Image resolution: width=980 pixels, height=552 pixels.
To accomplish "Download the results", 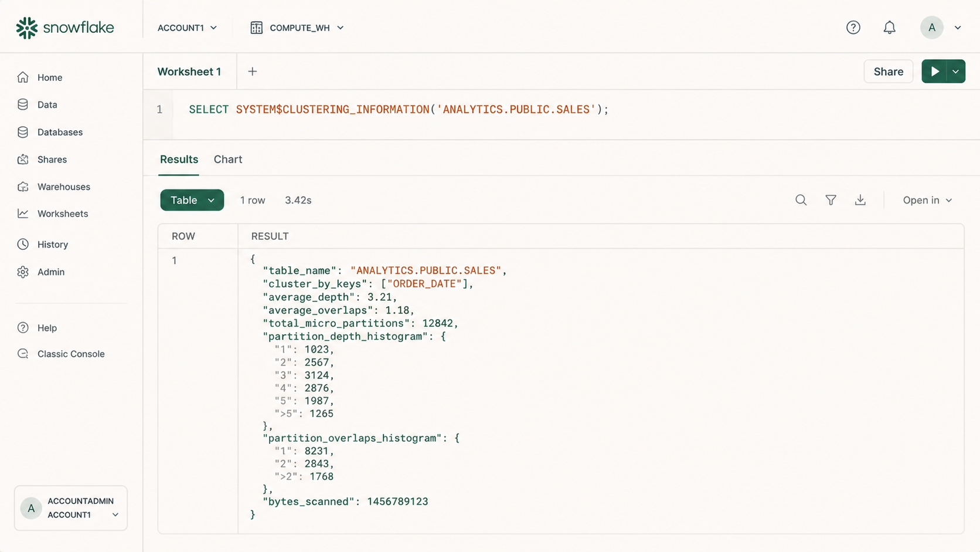I will tap(860, 200).
